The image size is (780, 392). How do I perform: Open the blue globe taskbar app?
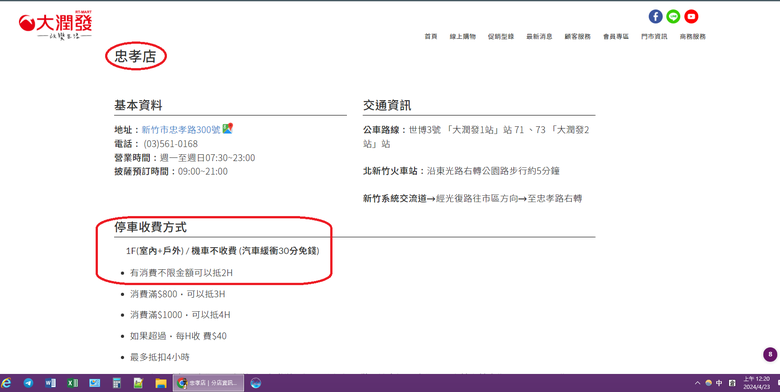256,383
